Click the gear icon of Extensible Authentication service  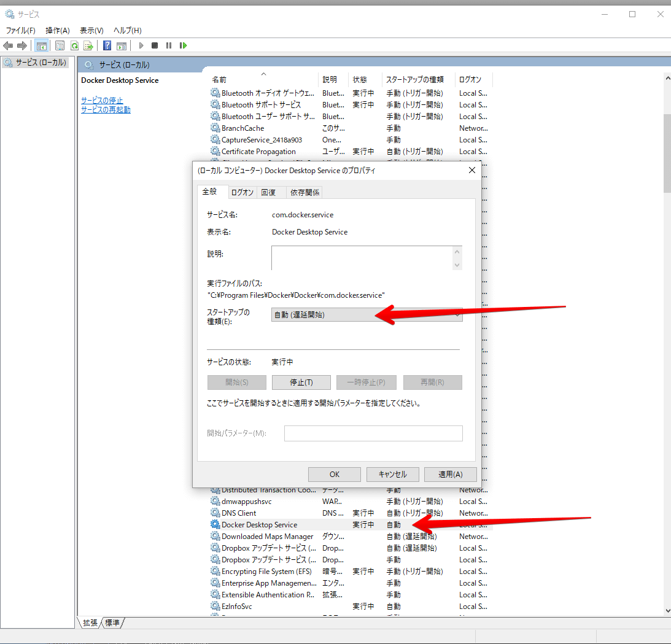(215, 594)
